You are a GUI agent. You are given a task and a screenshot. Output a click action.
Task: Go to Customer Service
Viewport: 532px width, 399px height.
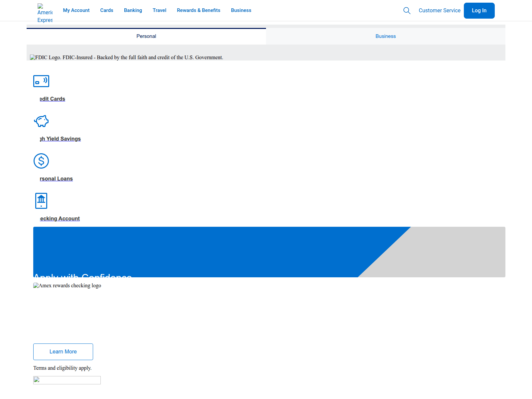pos(439,11)
